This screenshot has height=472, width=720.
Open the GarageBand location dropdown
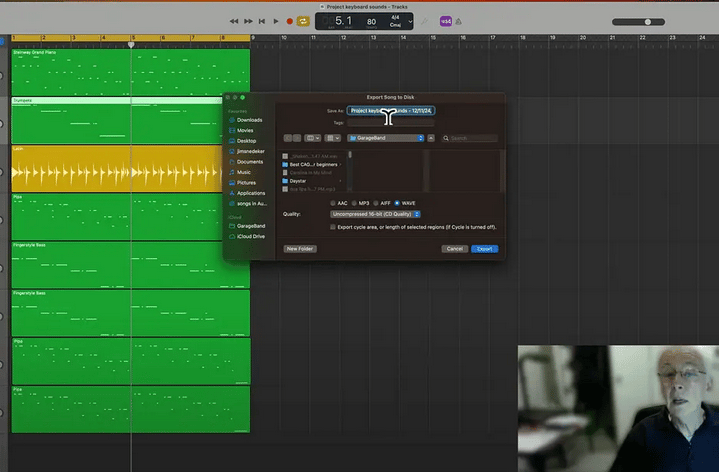pyautogui.click(x=385, y=138)
